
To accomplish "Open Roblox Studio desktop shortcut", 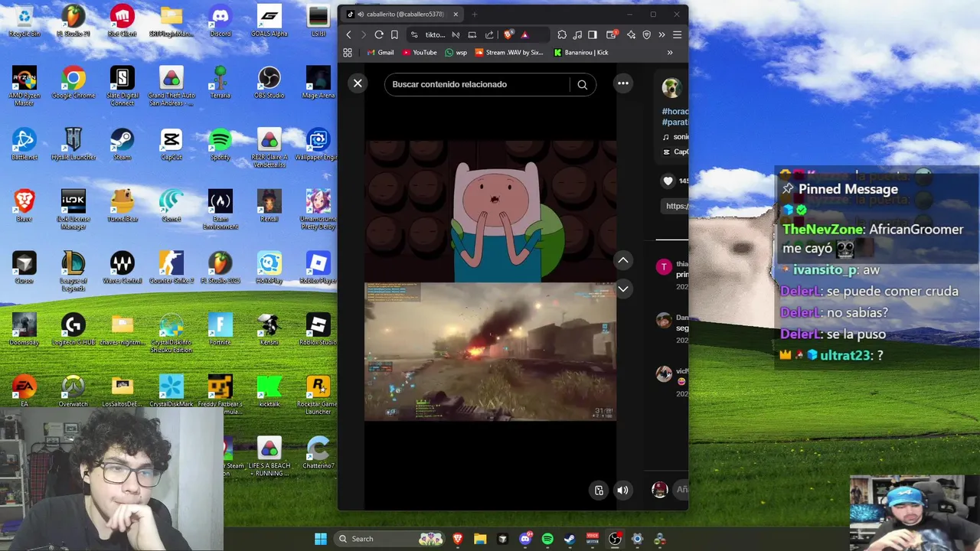I will coord(317,329).
